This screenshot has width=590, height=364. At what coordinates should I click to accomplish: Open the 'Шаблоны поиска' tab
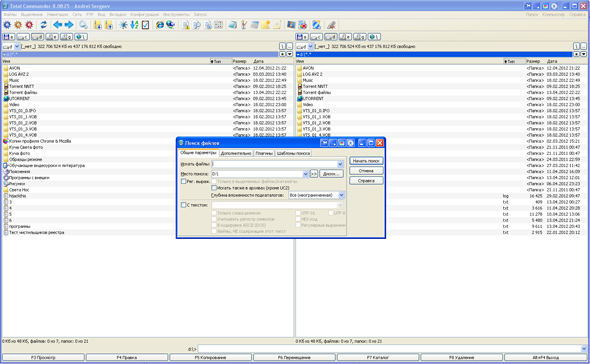293,153
